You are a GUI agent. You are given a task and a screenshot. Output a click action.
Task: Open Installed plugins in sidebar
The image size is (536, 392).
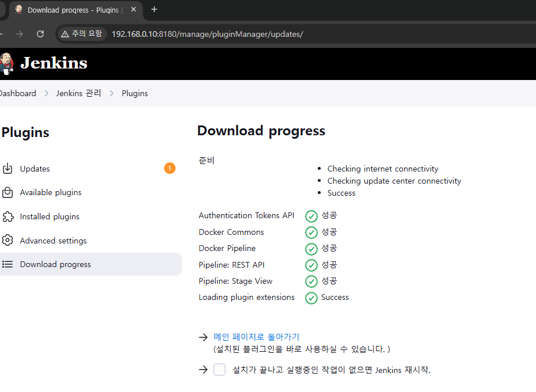(x=90, y=216)
